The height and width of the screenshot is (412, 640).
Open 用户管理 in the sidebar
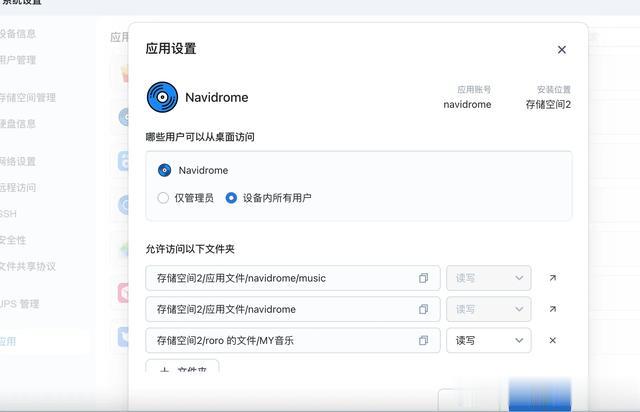pos(17,60)
